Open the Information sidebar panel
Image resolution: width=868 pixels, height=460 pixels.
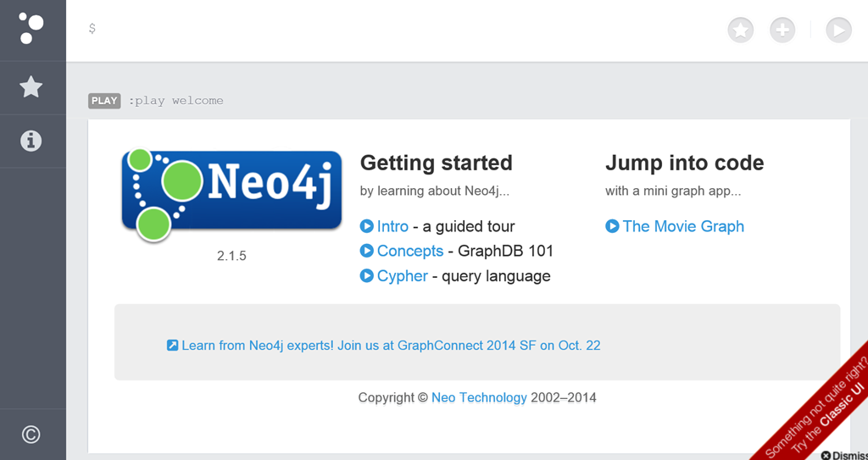click(31, 141)
